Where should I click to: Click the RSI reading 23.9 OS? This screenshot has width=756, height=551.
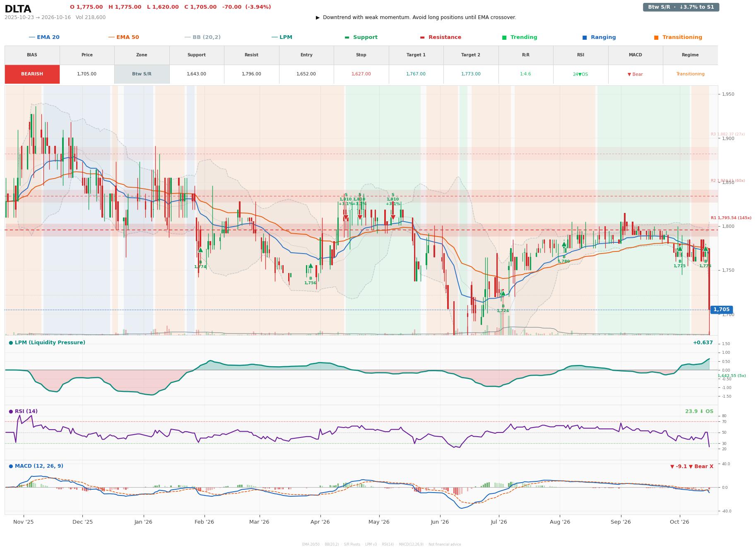(x=699, y=411)
